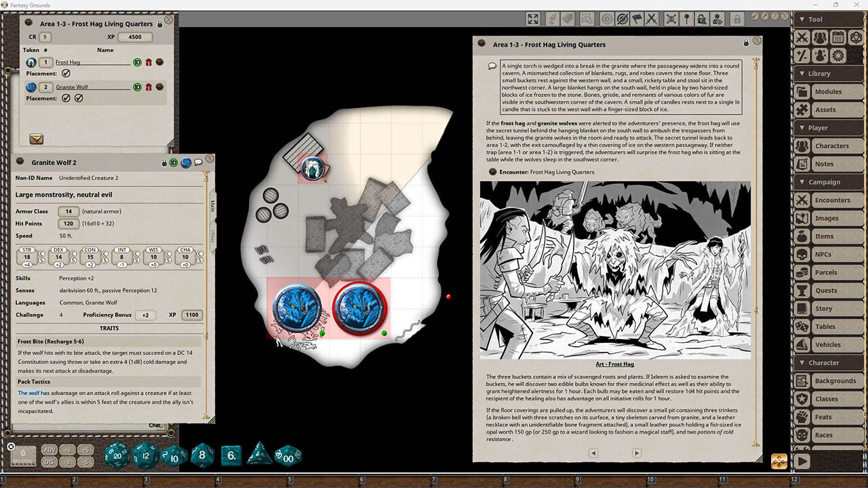Select the Frost Hag map token
The height and width of the screenshot is (488, 868).
[x=313, y=167]
